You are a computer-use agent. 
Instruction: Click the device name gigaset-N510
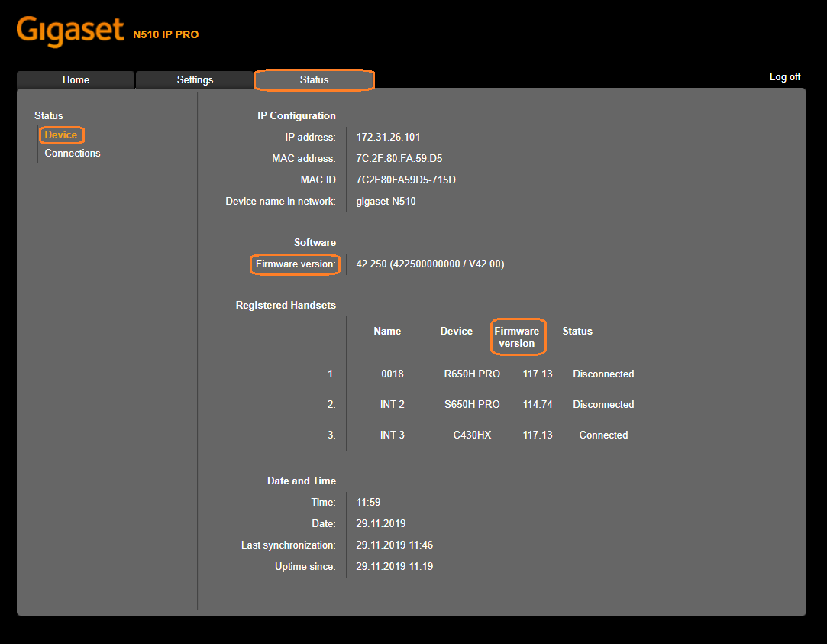[386, 202]
